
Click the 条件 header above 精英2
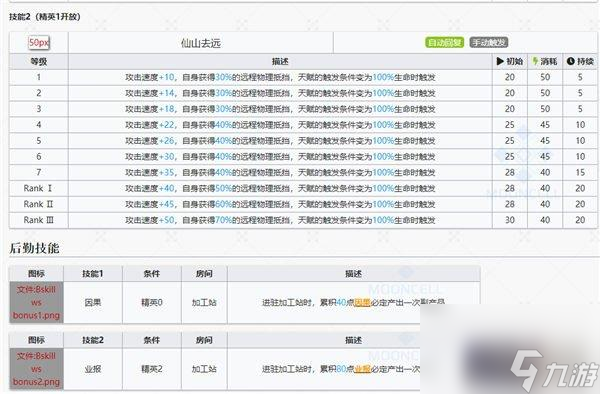[x=152, y=340]
